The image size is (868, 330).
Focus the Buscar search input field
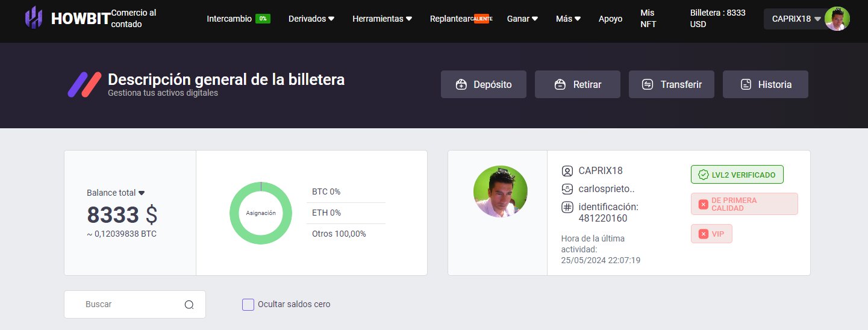tap(135, 305)
